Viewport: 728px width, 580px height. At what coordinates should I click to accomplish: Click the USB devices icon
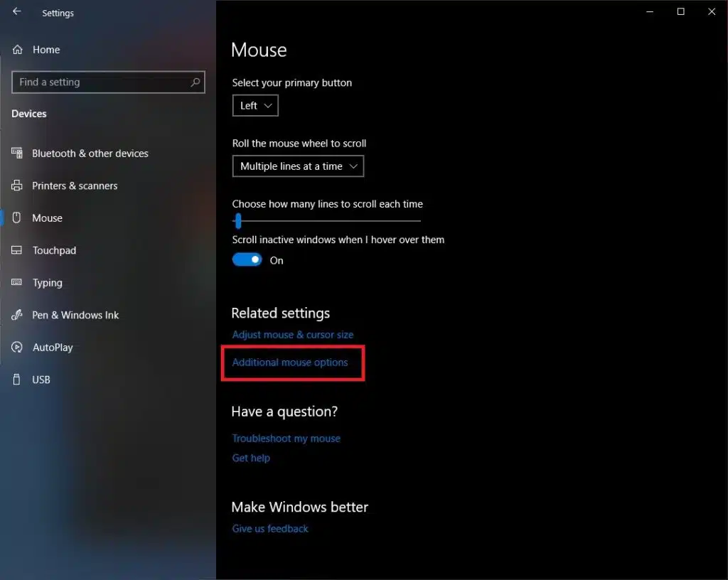pos(18,379)
